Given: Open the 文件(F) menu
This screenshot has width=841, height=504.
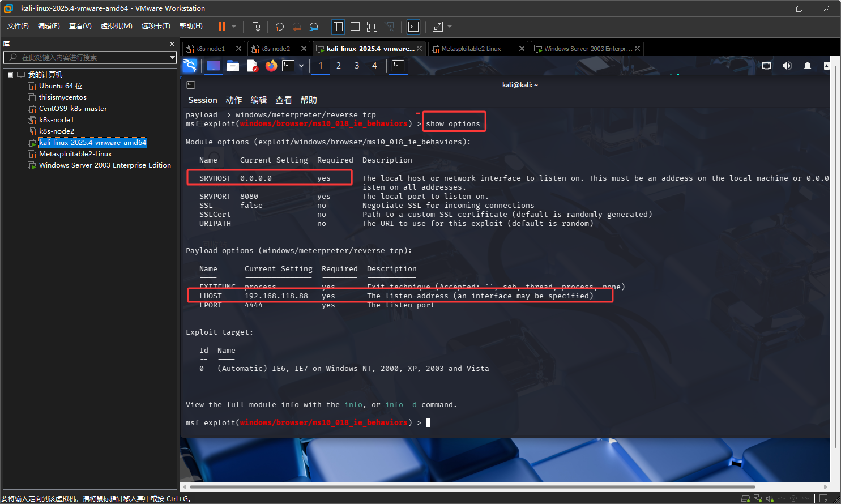Looking at the screenshot, I should tap(18, 26).
